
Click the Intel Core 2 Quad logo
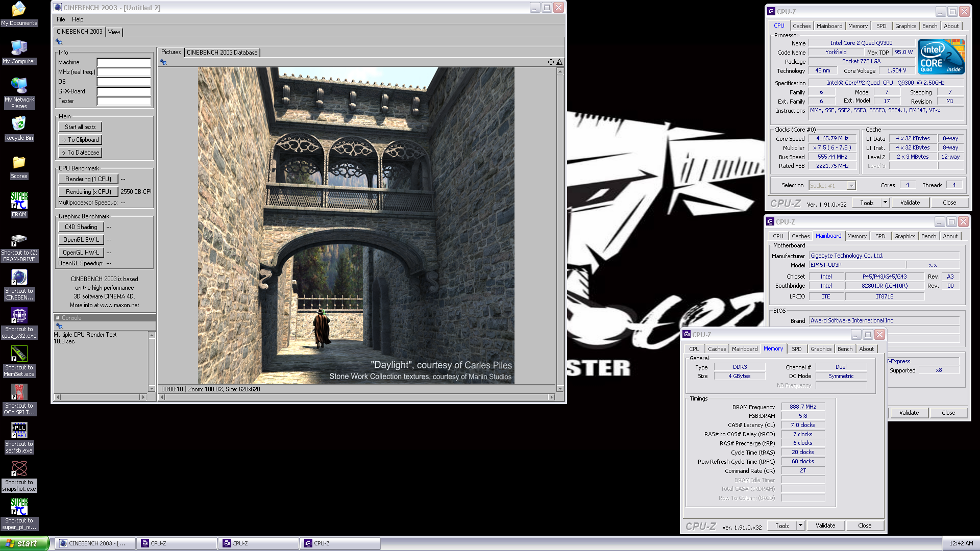pyautogui.click(x=941, y=57)
